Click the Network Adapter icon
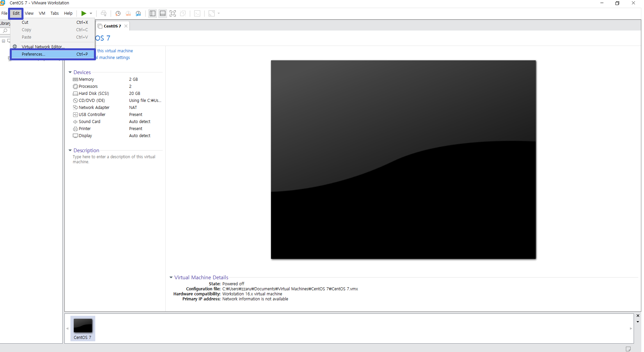 [x=75, y=108]
